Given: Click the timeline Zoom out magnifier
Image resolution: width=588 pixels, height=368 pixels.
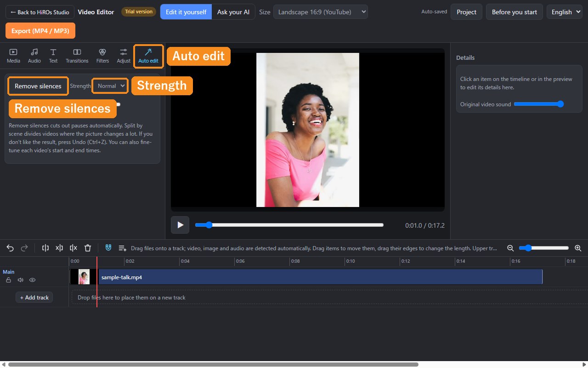Looking at the screenshot, I should click(510, 248).
